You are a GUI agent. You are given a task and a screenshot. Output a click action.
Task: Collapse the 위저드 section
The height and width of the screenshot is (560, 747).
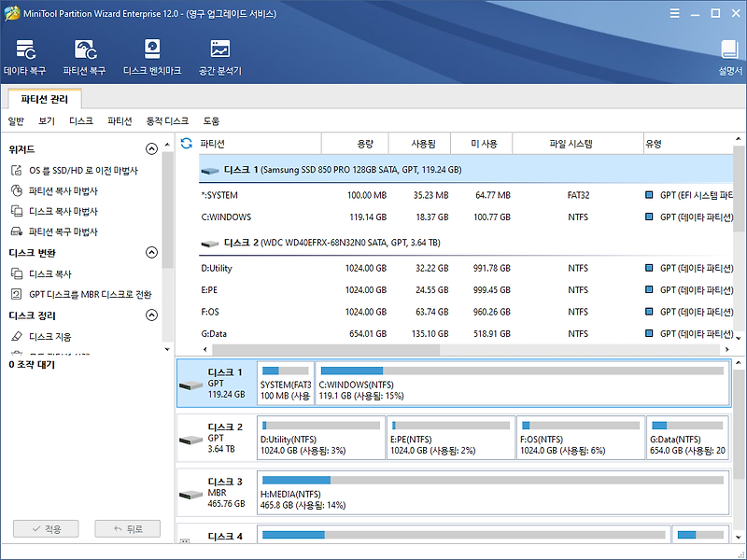tap(151, 149)
